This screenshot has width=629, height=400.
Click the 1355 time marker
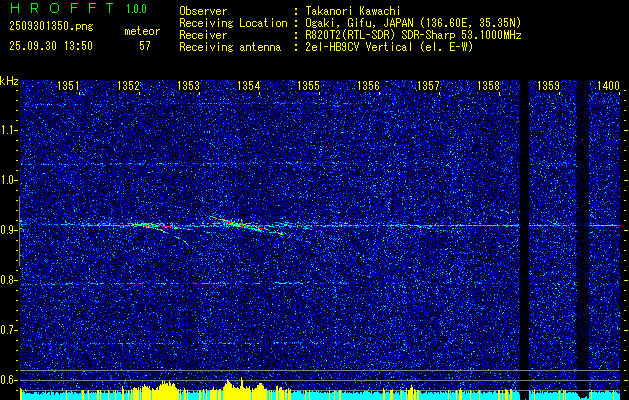[308, 86]
